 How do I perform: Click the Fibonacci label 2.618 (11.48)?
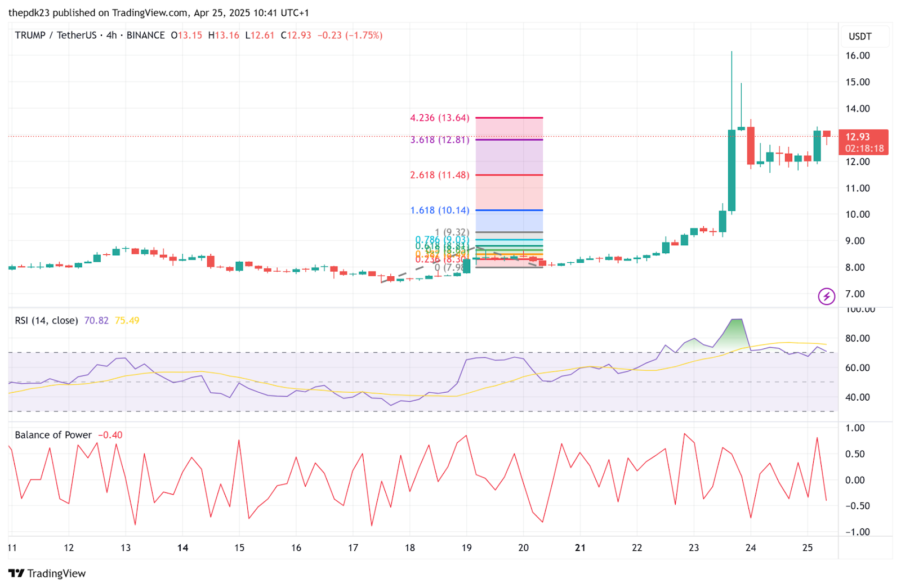[x=439, y=175]
